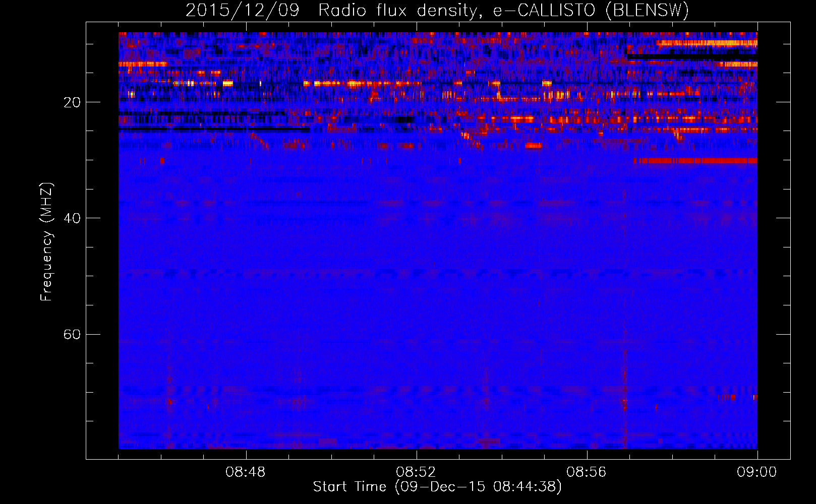The height and width of the screenshot is (504, 816).
Task: Click the 'Start Time (09-Dec-15 08:44:38)' label
Action: 437,487
